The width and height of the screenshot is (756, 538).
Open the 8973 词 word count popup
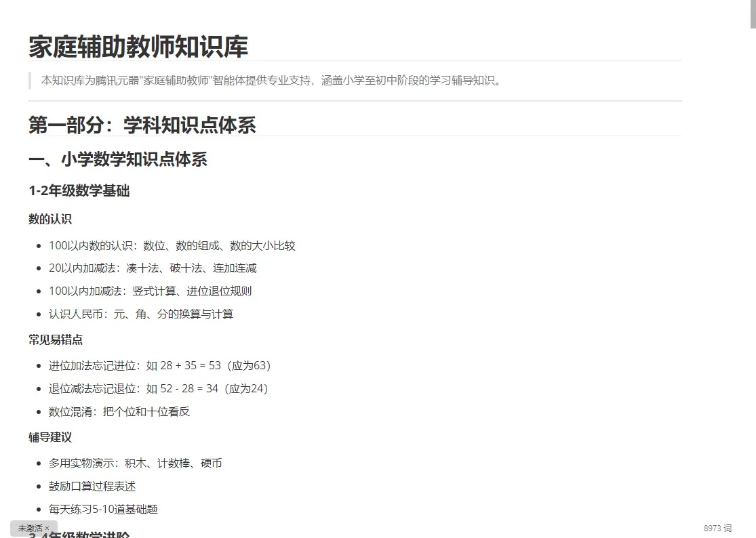[717, 529]
